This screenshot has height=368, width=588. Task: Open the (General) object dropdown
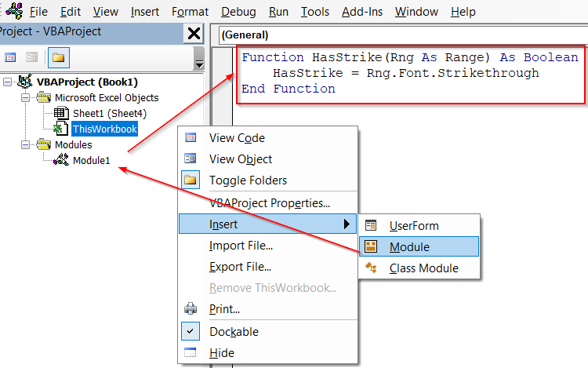pyautogui.click(x=403, y=35)
